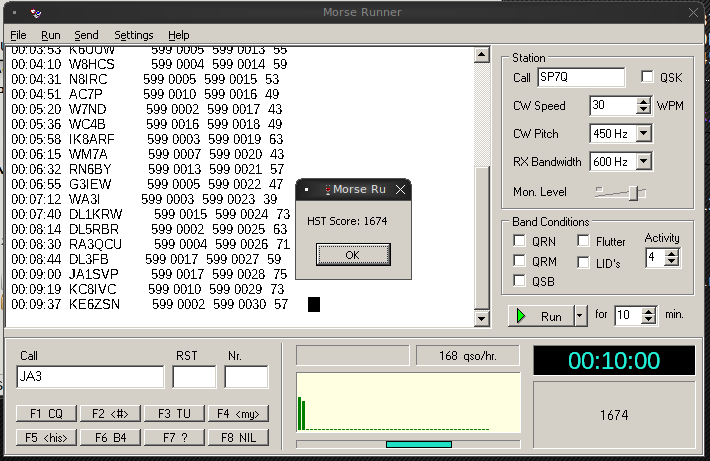
Task: Close the HST Score dialog
Action: click(400, 190)
